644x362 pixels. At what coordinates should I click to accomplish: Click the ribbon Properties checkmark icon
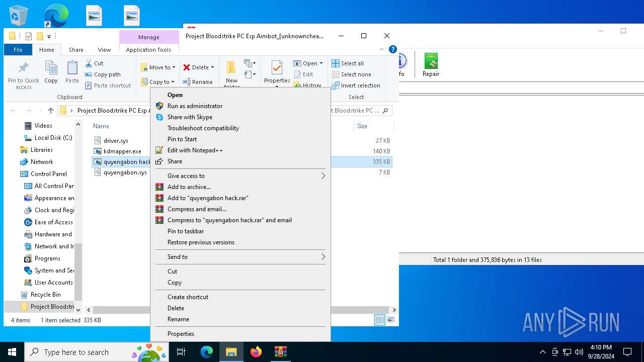click(x=277, y=68)
